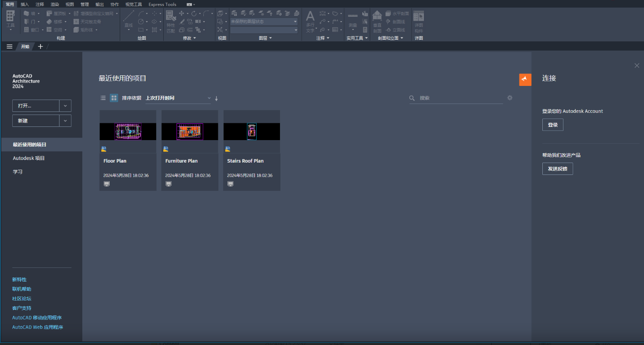
Task: Click the 垂直剖面 (Vertical Section) icon
Action: (x=377, y=16)
